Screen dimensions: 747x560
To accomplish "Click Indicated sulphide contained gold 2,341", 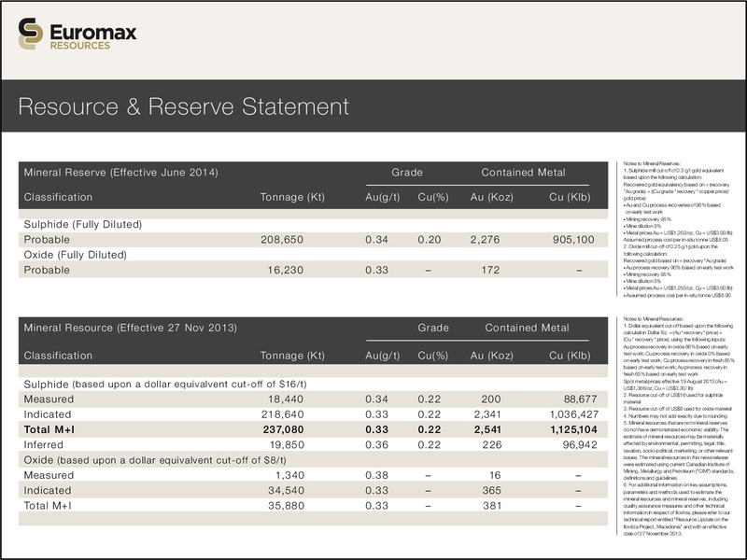I will pos(487,414).
